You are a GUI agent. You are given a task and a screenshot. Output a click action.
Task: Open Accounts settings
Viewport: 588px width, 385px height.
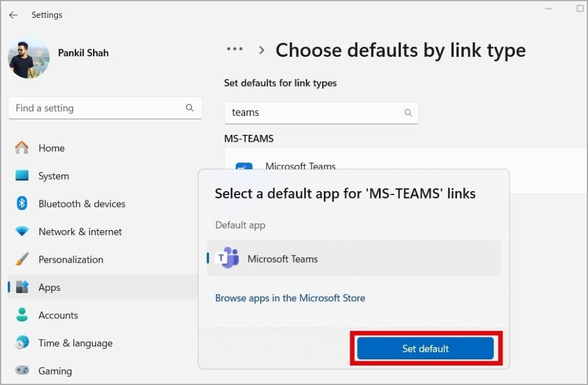[x=58, y=315]
